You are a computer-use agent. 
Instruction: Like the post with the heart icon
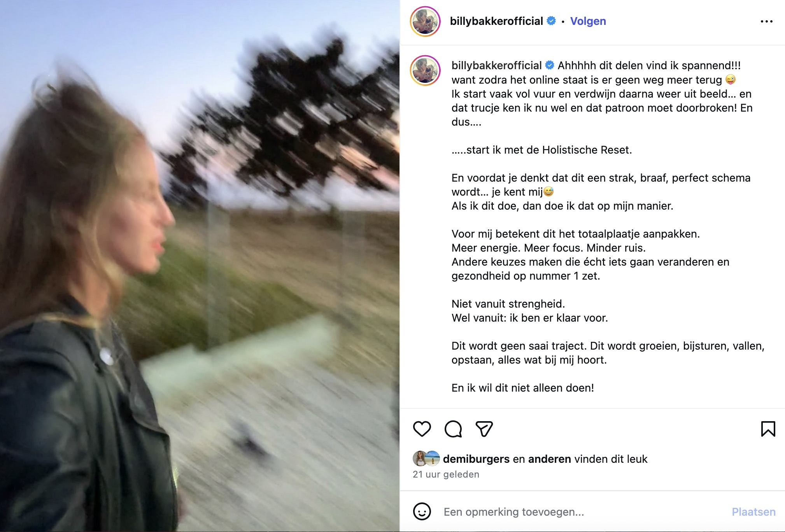tap(422, 429)
